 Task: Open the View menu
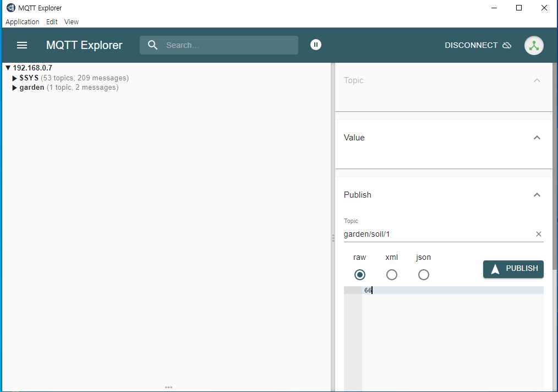(x=71, y=21)
